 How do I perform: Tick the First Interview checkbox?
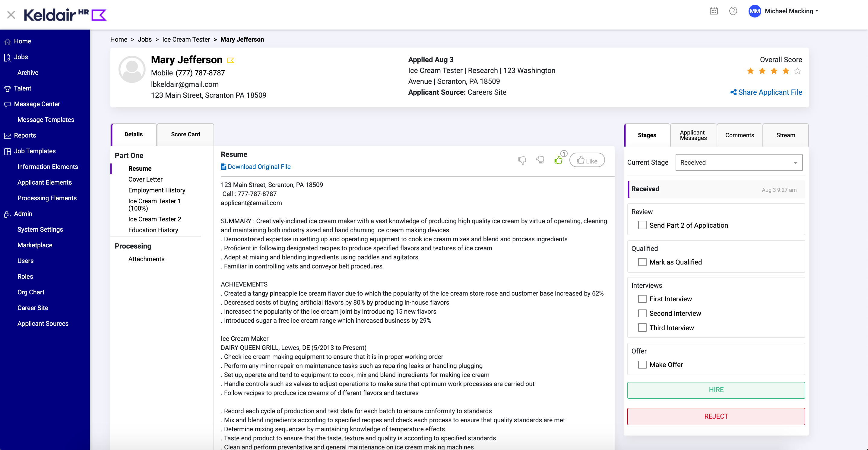[642, 299]
